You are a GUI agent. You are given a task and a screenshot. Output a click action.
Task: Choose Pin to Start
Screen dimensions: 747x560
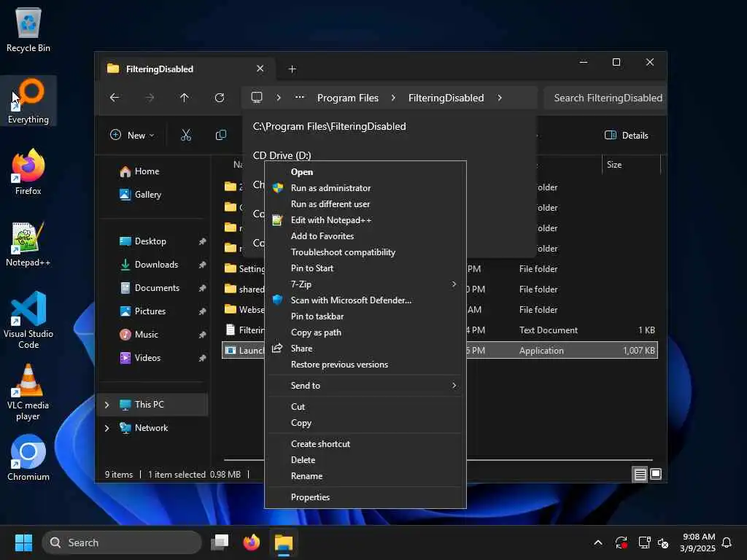tap(365, 268)
